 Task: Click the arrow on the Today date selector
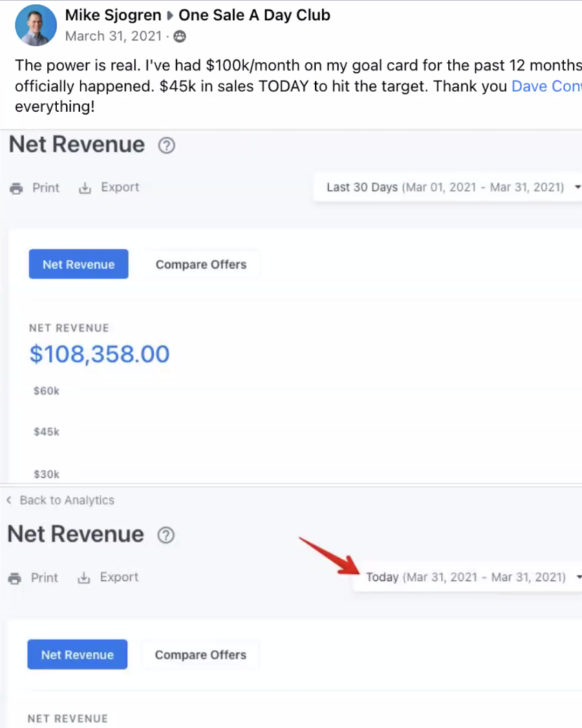(578, 577)
